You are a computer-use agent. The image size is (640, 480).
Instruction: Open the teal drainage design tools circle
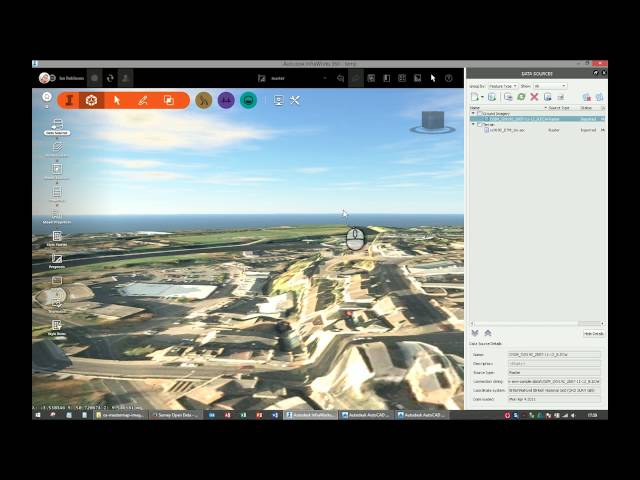(x=248, y=100)
